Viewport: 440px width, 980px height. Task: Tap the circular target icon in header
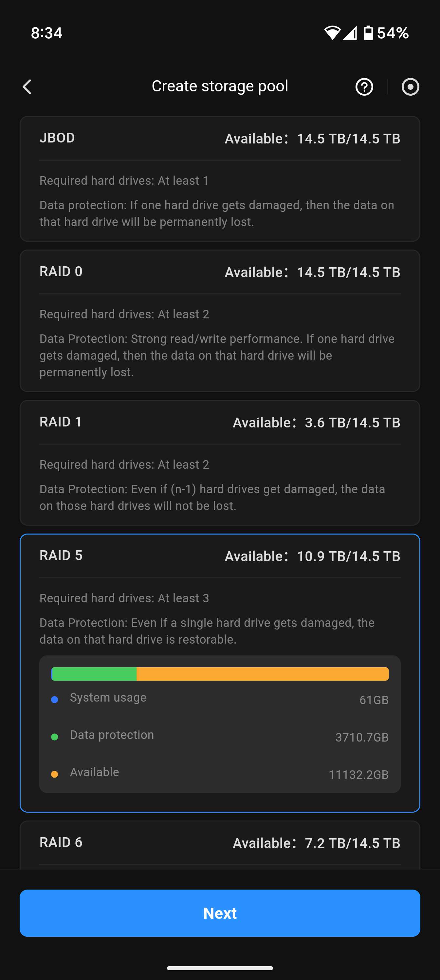tap(410, 87)
